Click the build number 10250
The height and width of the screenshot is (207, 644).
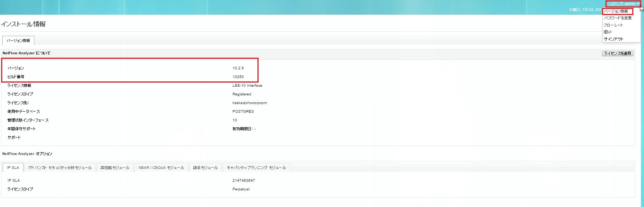pyautogui.click(x=238, y=77)
